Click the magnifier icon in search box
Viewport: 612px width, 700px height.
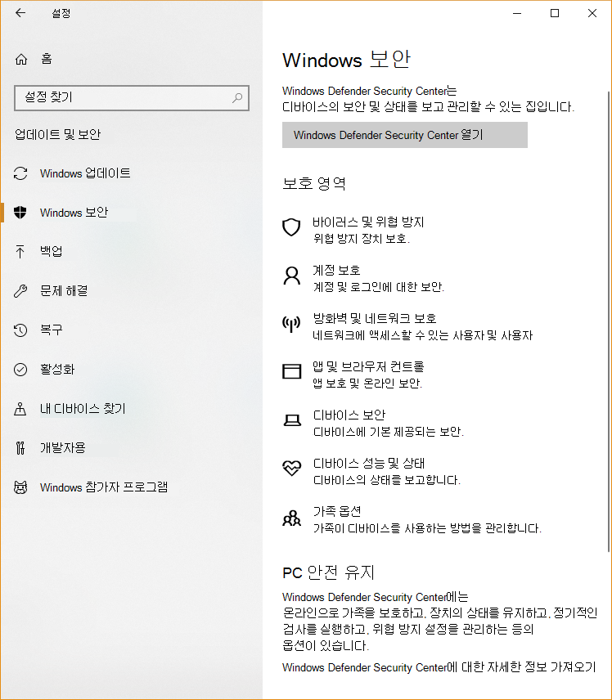point(237,98)
